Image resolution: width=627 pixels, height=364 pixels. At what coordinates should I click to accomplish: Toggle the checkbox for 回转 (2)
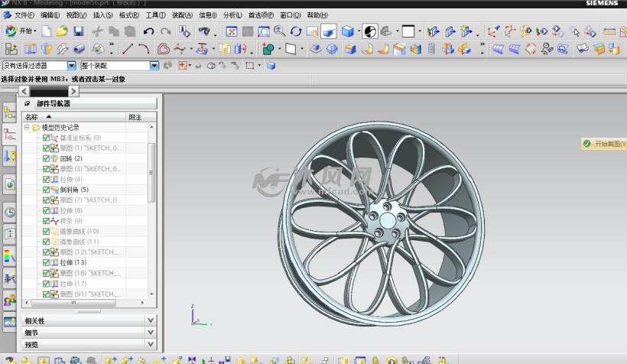46,158
